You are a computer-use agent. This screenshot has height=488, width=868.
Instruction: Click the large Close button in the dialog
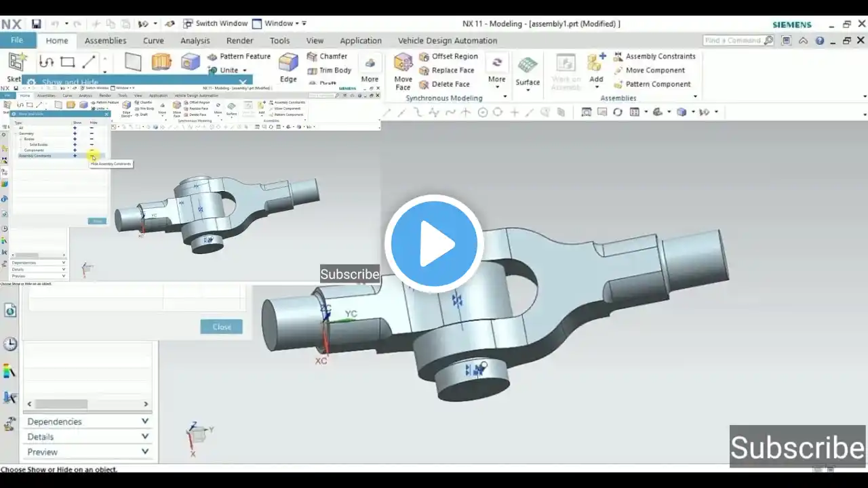pos(222,327)
